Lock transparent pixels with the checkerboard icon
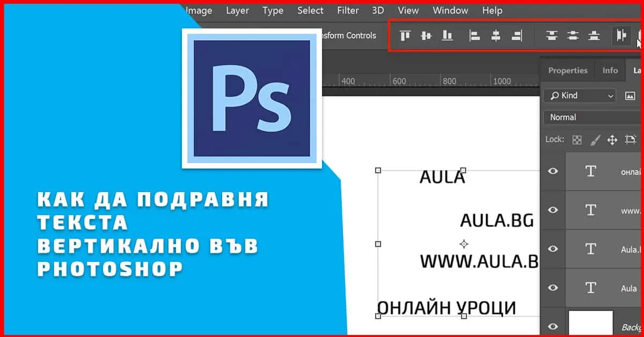The height and width of the screenshot is (337, 644). (577, 140)
